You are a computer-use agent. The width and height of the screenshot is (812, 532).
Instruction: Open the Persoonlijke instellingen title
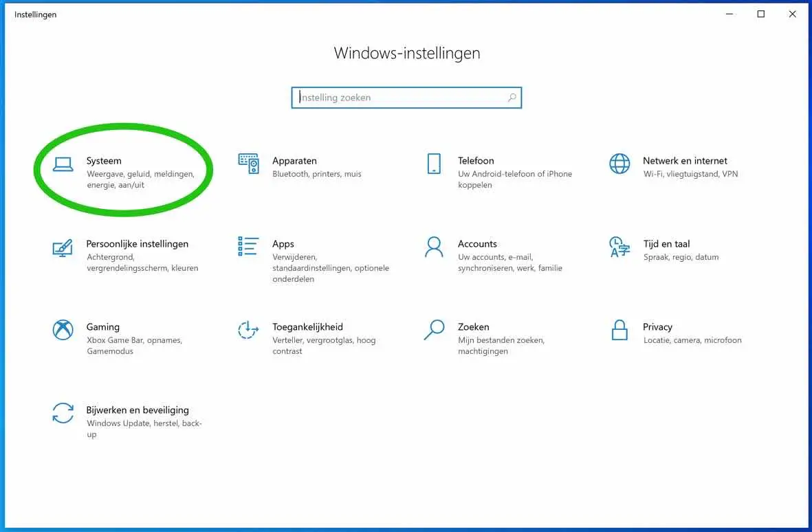(138, 244)
